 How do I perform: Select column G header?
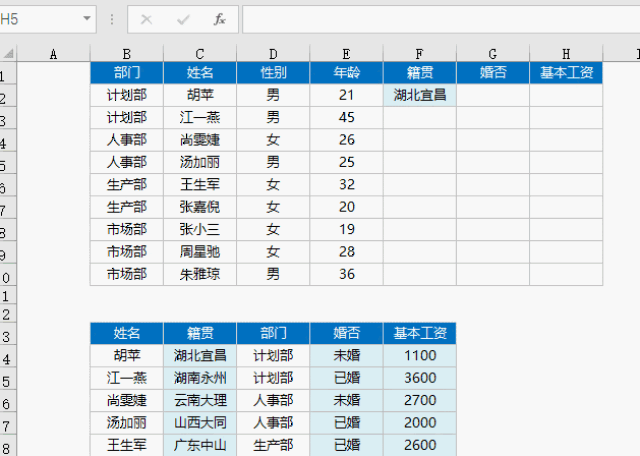click(493, 53)
